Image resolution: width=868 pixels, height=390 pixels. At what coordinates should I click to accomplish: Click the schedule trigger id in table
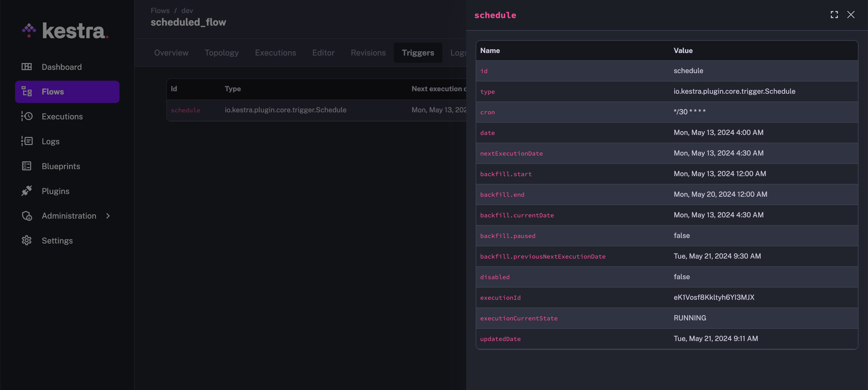coord(185,110)
